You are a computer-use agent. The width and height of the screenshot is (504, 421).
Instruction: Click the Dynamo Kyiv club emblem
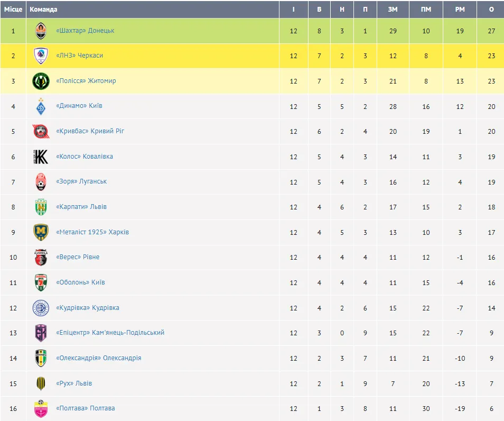[x=41, y=106]
